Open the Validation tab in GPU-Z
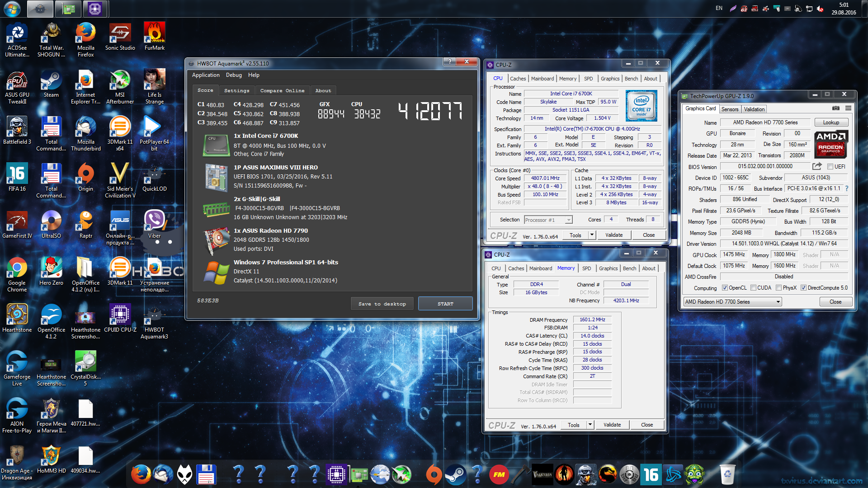The height and width of the screenshot is (488, 868). 754,109
